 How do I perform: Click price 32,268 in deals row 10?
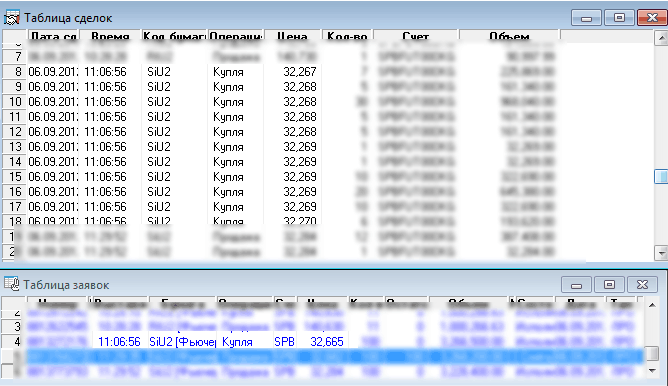pos(300,101)
